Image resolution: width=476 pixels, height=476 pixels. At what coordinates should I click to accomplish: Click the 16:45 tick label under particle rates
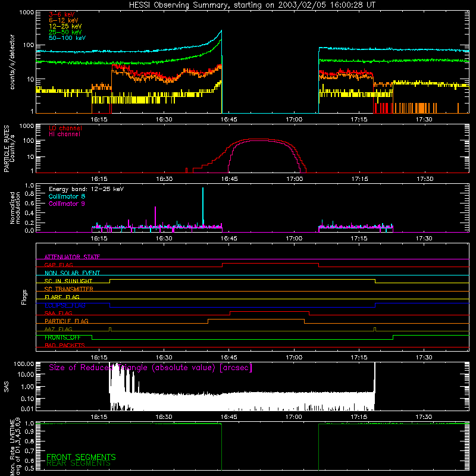tap(229, 179)
